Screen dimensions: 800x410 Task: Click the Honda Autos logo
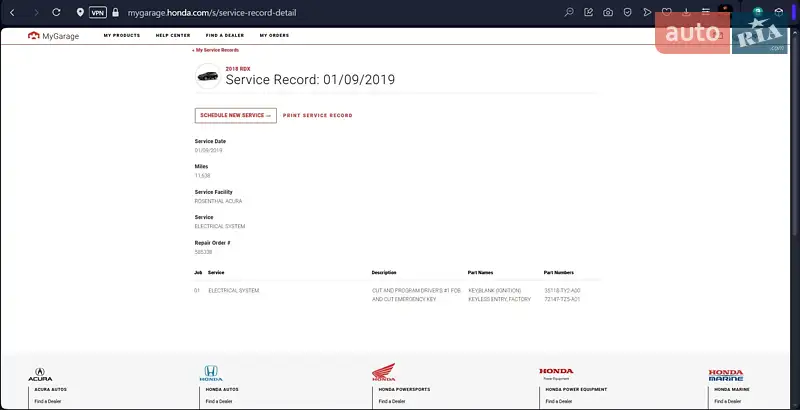click(x=211, y=373)
